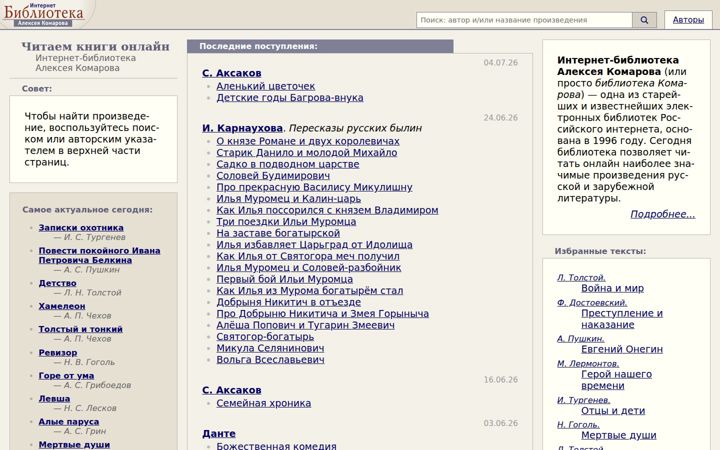Open the Авторы index tab
Screen dimensions: 720x450
(688, 20)
